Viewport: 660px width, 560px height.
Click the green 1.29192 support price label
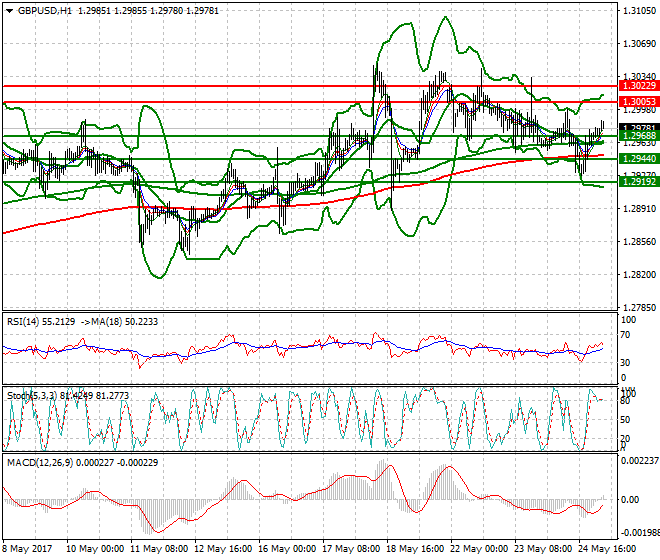[639, 182]
